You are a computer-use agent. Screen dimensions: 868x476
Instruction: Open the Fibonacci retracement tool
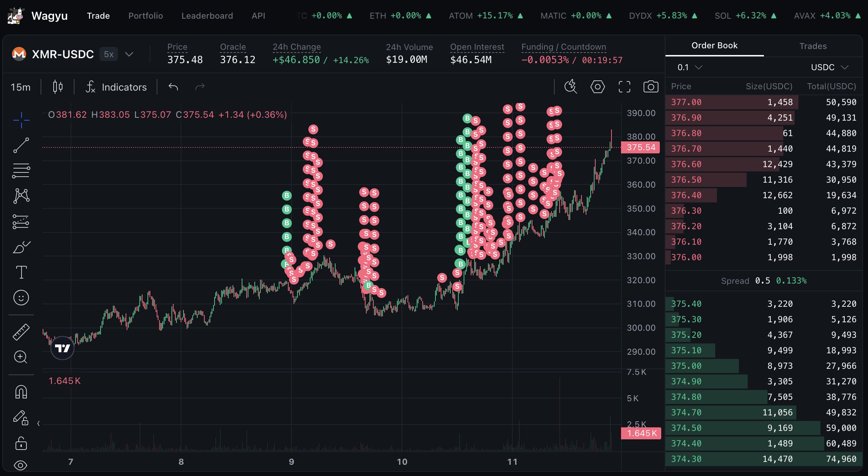pos(21,171)
